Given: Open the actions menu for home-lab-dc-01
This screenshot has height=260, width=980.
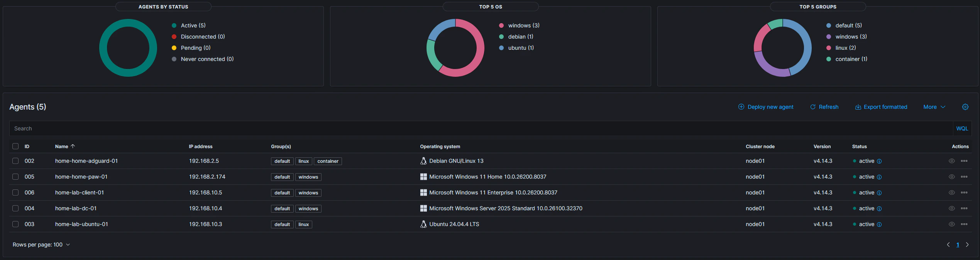Looking at the screenshot, I should [965, 208].
